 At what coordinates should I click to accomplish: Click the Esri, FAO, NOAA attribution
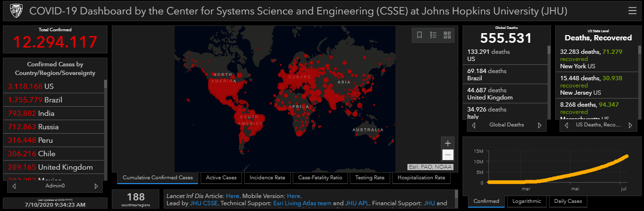(x=430, y=167)
